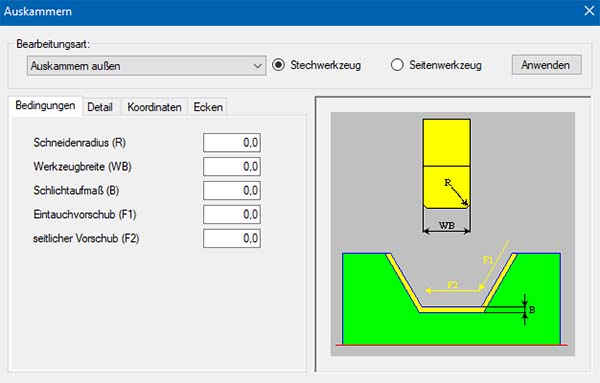Click the Werkzeugbreite (WB) input field
Viewport: 600px width, 383px height.
[x=232, y=166]
